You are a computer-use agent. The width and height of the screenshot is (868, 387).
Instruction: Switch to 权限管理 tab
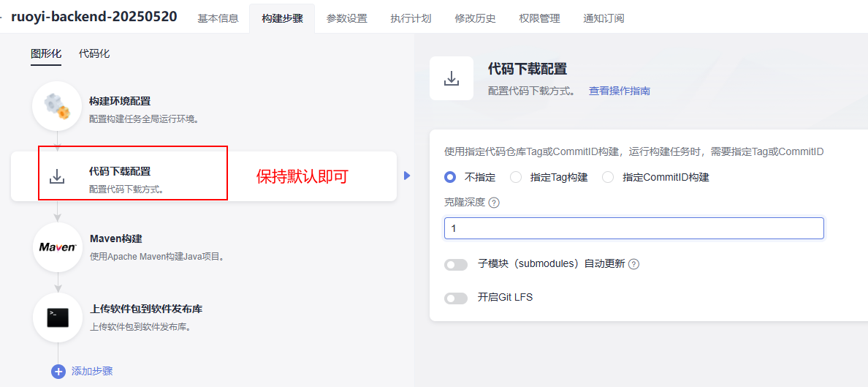(x=539, y=18)
